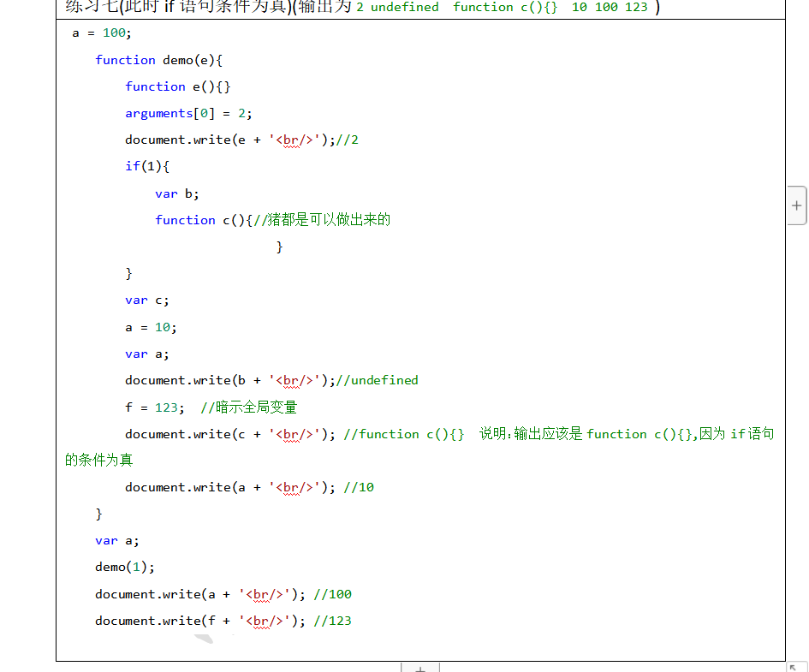Image resolution: width=809 pixels, height=672 pixels.
Task: Click the line 'a = 100;'
Action: coord(102,33)
